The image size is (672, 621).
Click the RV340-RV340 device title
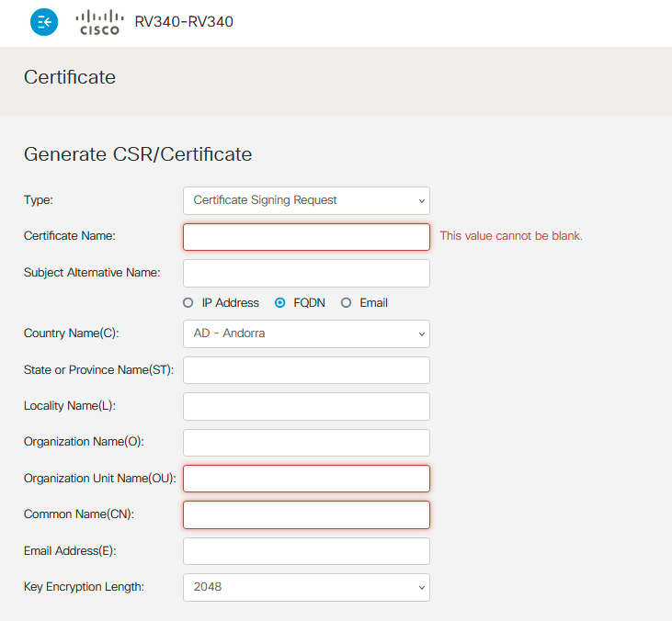pos(184,22)
